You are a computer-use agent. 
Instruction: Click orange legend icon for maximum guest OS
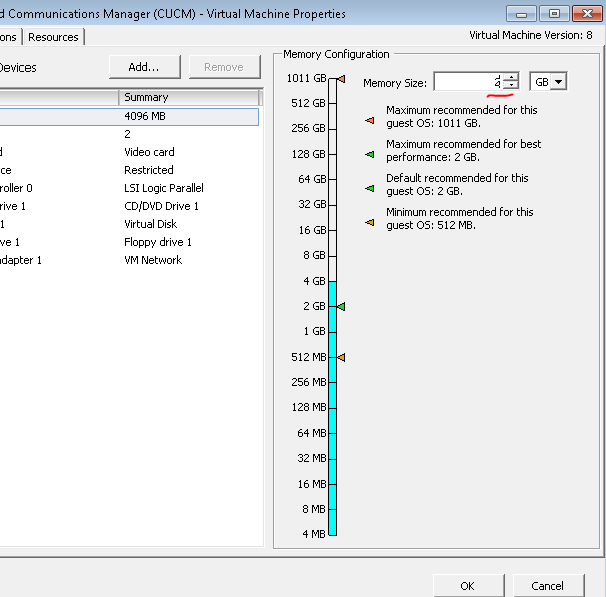pyautogui.click(x=370, y=121)
